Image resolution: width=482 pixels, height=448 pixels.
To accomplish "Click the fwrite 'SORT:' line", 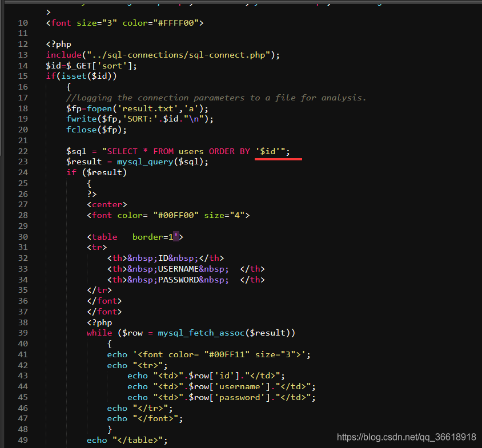I will (139, 119).
